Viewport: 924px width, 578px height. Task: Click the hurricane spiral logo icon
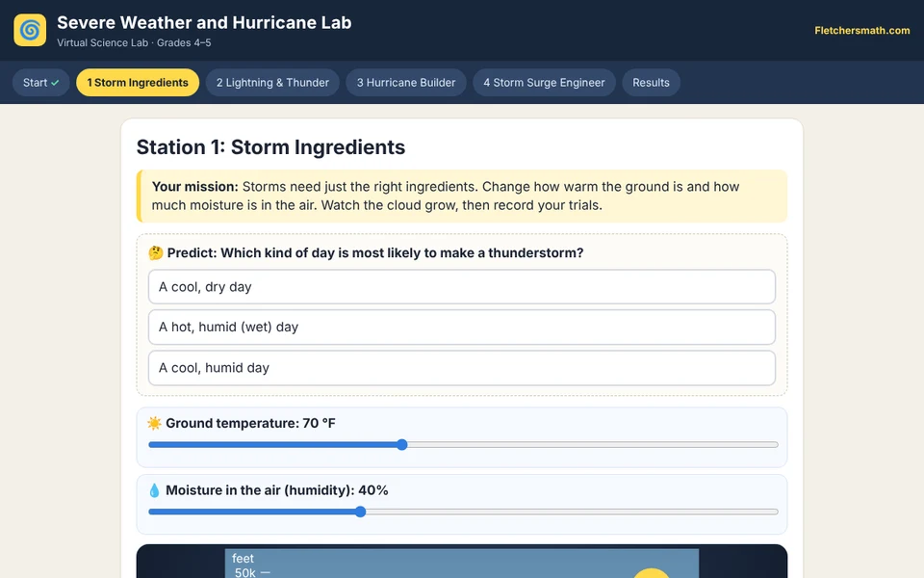[30, 30]
